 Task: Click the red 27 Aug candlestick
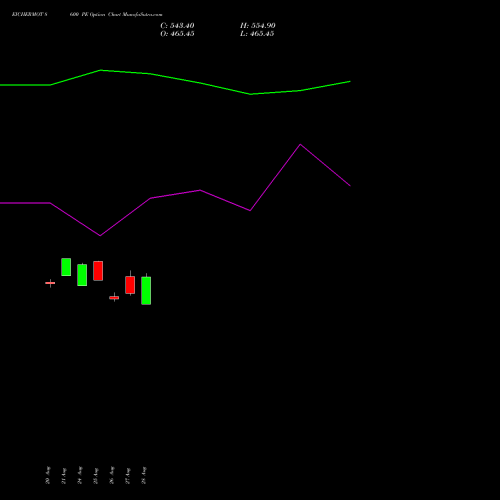click(x=130, y=285)
